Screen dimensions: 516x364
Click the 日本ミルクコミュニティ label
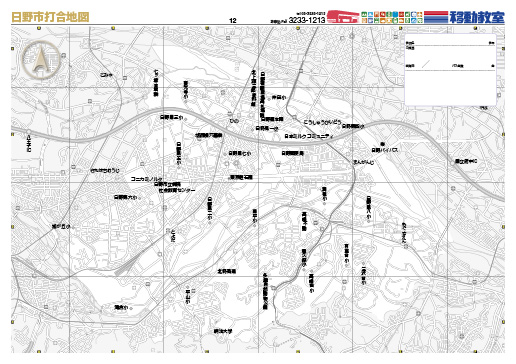pyautogui.click(x=309, y=136)
